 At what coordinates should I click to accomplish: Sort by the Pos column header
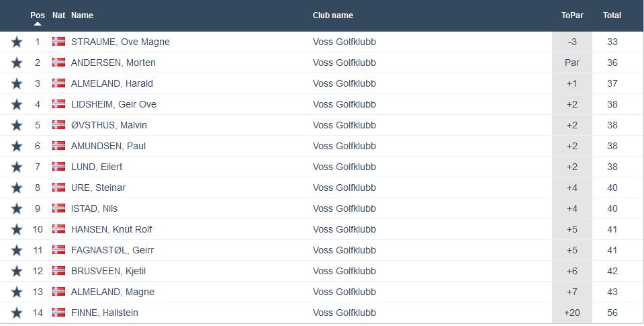(38, 15)
